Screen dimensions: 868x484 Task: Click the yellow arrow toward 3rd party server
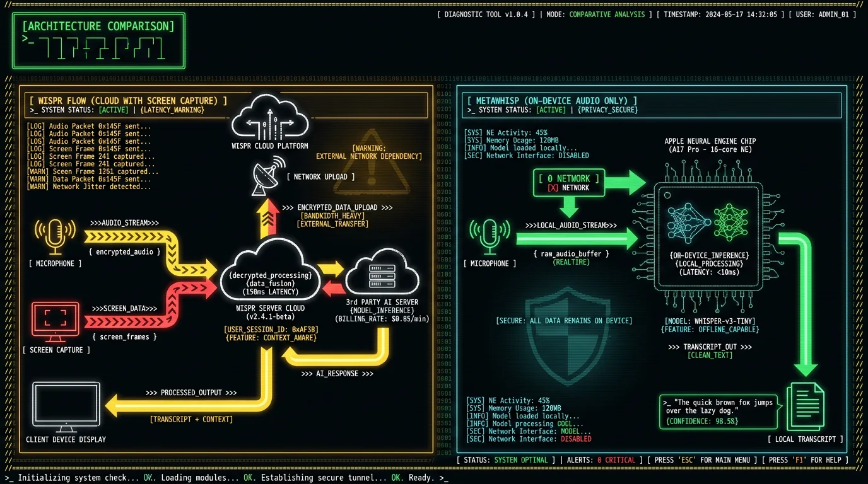(331, 269)
